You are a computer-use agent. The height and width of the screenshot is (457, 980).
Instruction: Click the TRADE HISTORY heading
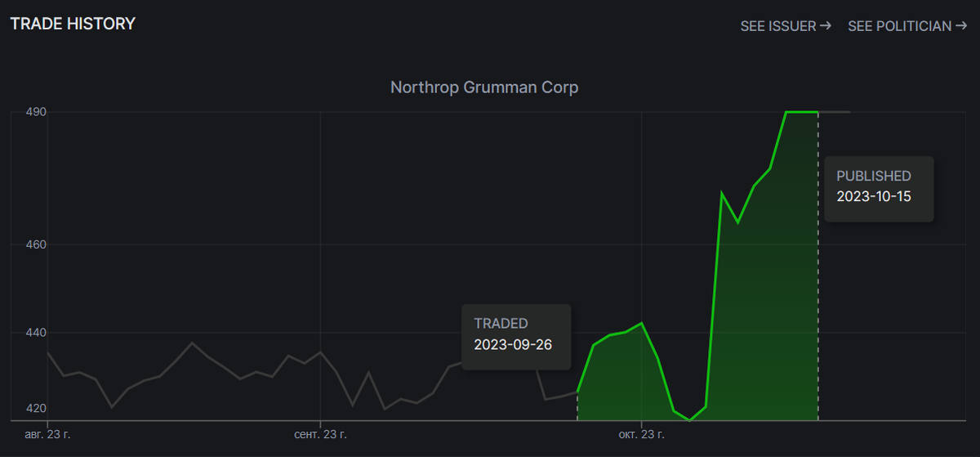[x=73, y=24]
